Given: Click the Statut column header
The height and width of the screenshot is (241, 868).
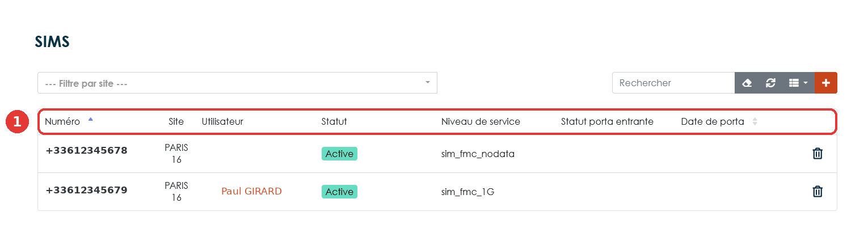Looking at the screenshot, I should (334, 121).
